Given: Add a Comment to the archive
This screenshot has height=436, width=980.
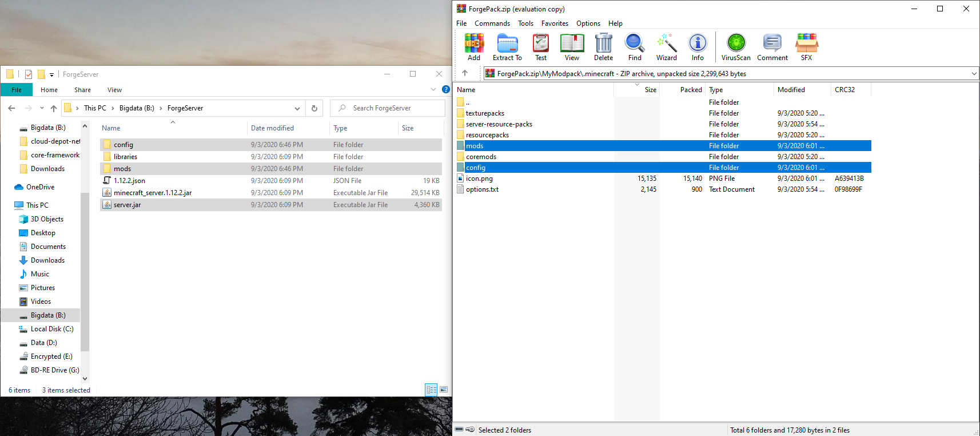Looking at the screenshot, I should (772, 47).
